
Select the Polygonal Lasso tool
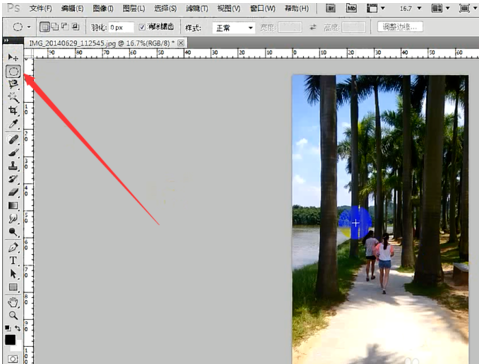coord(13,84)
